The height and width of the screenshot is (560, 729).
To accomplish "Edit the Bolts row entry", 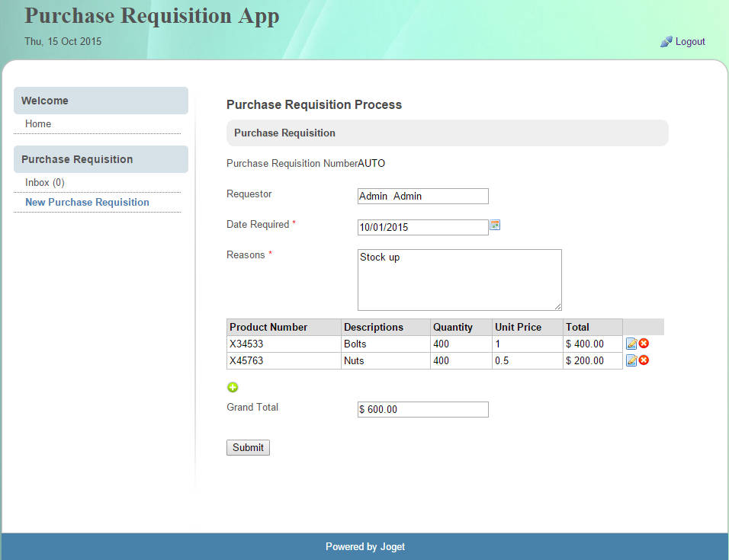I will [x=631, y=344].
